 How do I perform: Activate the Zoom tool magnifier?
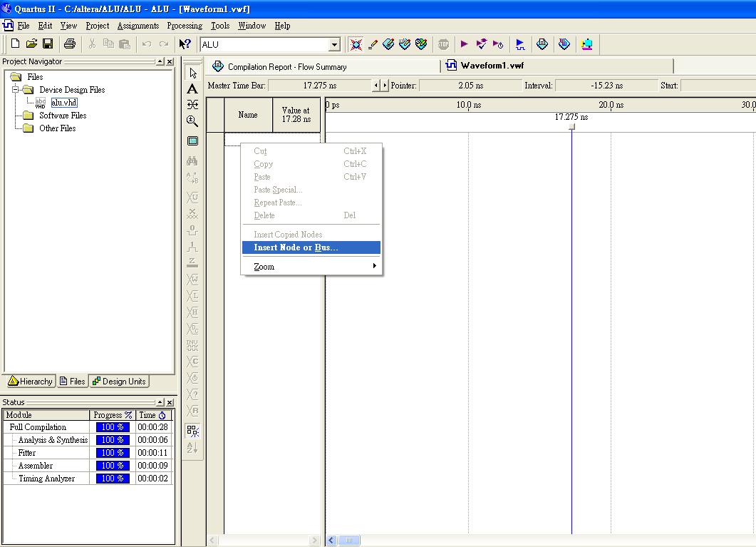192,122
